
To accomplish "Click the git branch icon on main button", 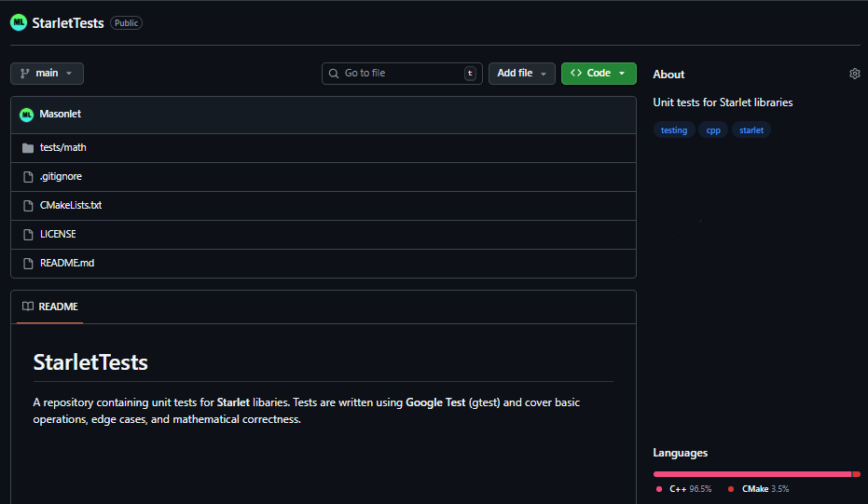I will point(25,73).
